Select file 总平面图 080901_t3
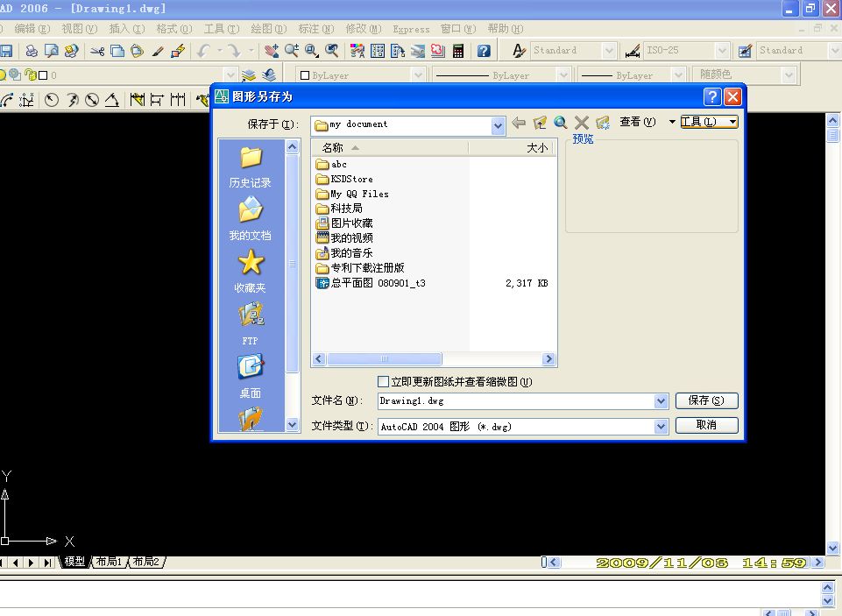The height and width of the screenshot is (616, 842). [371, 283]
